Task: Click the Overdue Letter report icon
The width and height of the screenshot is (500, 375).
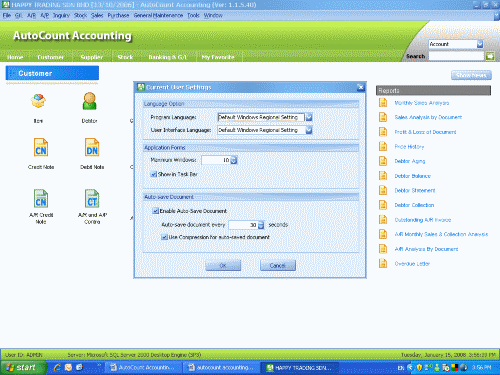Action: [x=383, y=264]
